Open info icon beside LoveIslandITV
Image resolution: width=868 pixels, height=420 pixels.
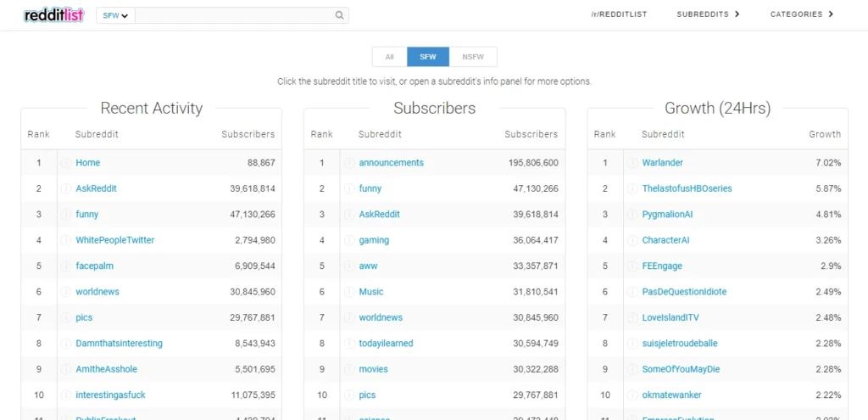[632, 318]
